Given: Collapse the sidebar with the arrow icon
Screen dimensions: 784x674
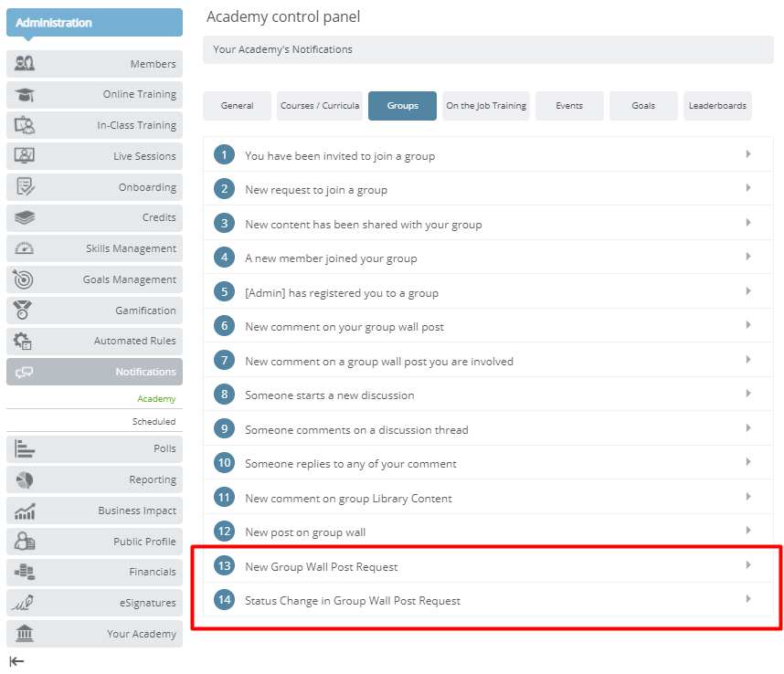Looking at the screenshot, I should pyautogui.click(x=16, y=661).
